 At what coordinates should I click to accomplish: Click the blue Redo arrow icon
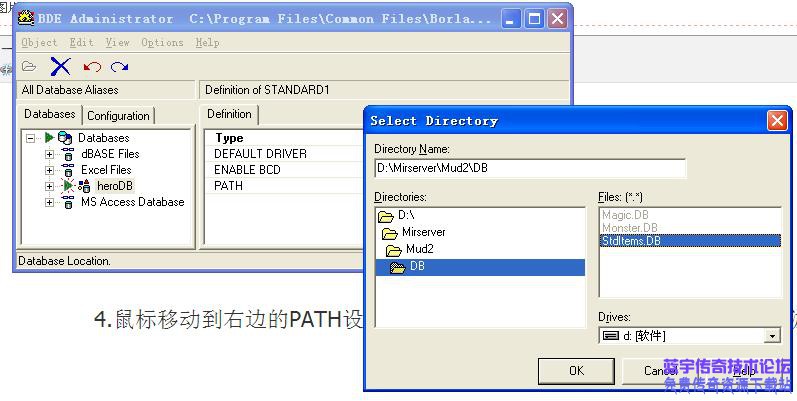(x=120, y=67)
